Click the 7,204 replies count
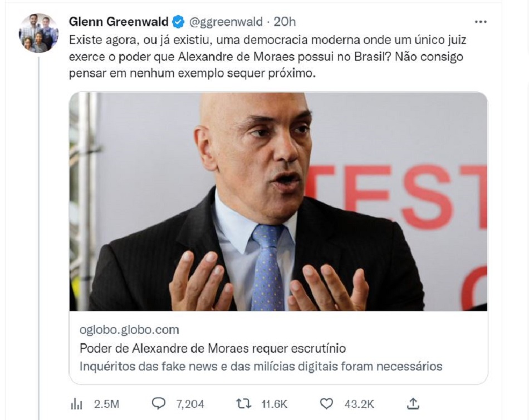529x420 pixels. coord(190,404)
